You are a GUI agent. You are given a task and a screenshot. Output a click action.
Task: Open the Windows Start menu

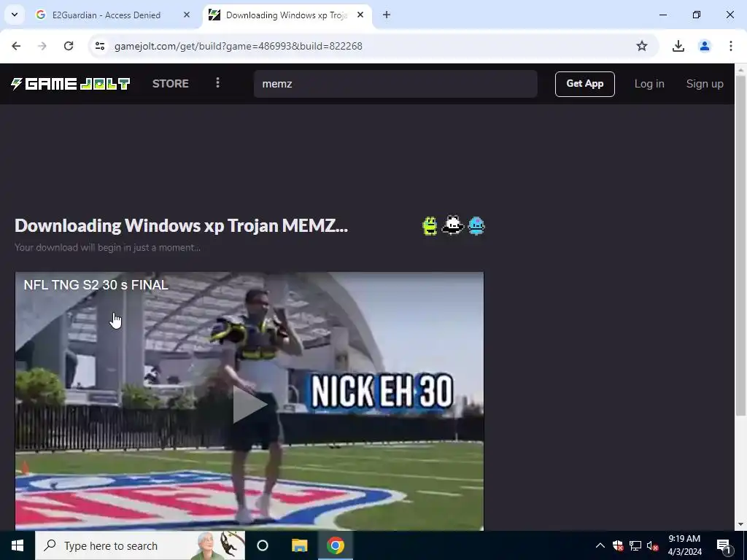[18, 545]
